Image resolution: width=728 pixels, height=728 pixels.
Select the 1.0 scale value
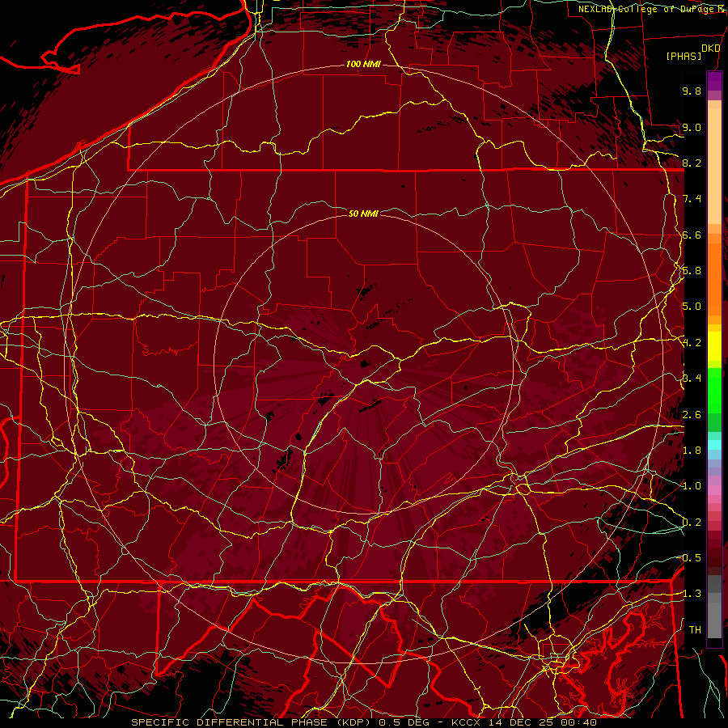click(692, 486)
